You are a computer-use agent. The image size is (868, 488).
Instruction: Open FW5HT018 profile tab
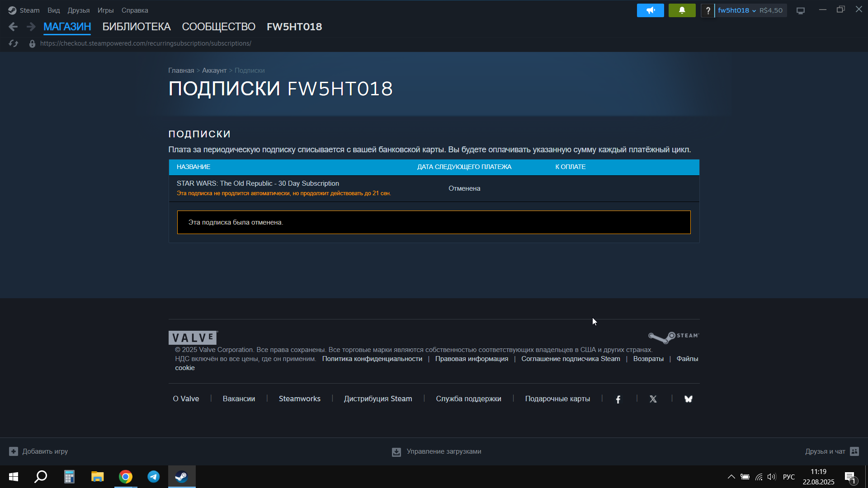[294, 27]
